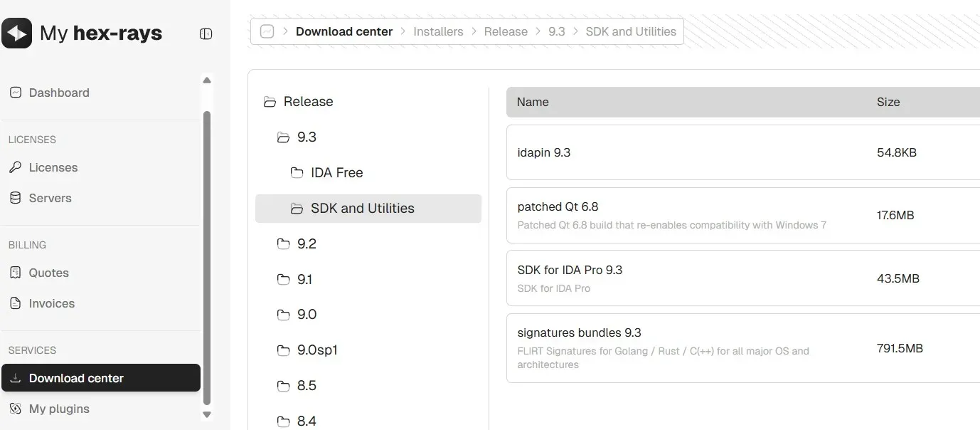Click the 9.3 breadcrumb link

(x=556, y=31)
